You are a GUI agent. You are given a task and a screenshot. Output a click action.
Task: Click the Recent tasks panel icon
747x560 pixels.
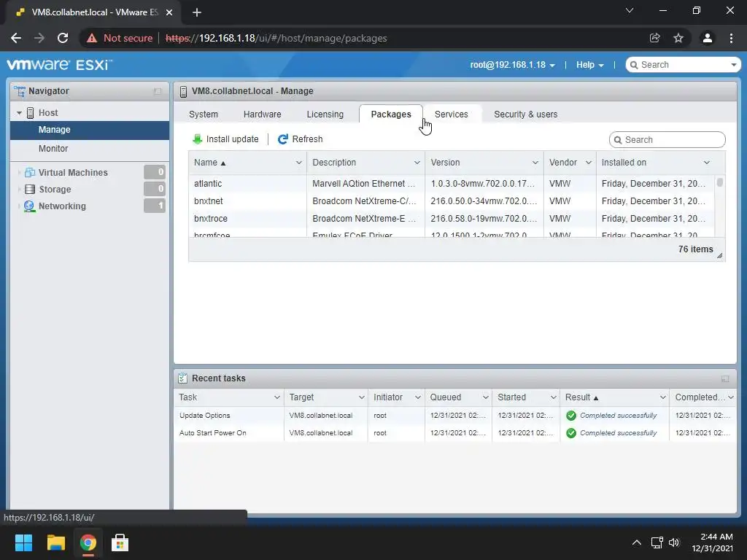click(x=182, y=378)
